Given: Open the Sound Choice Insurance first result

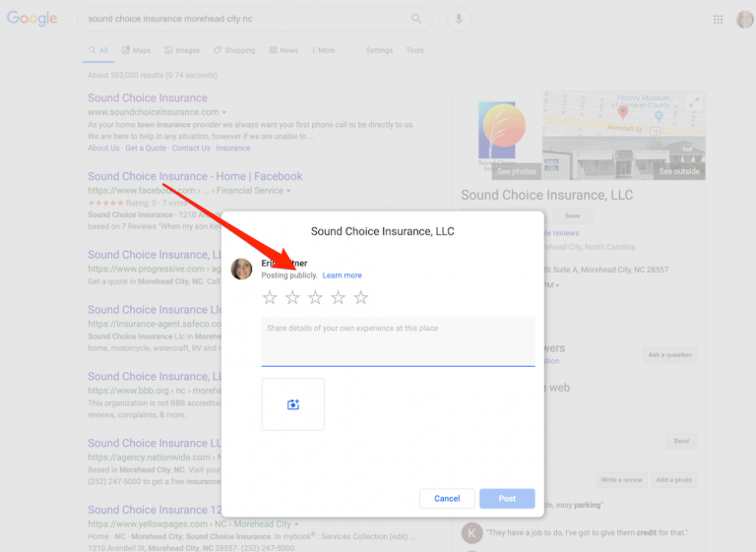Looking at the screenshot, I should pos(148,97).
